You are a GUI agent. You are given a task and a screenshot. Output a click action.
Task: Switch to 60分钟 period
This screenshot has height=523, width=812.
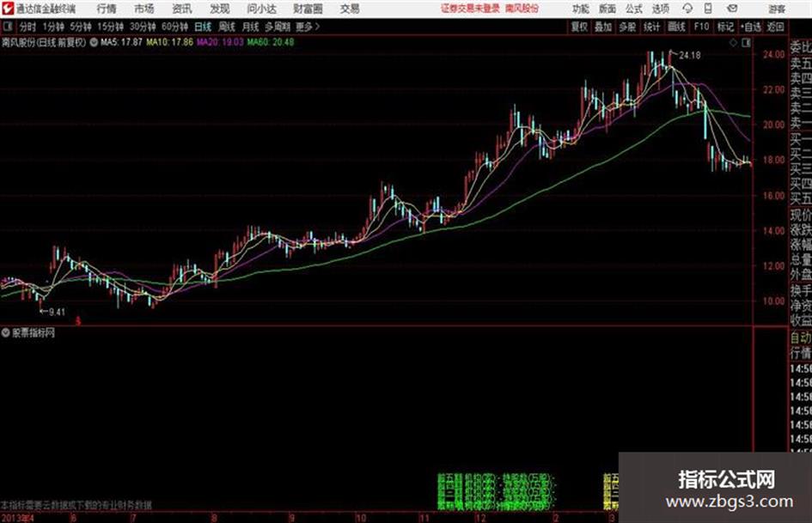(175, 27)
